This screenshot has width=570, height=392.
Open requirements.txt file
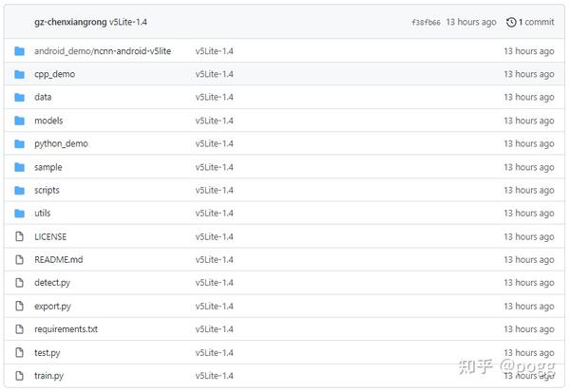(66, 329)
